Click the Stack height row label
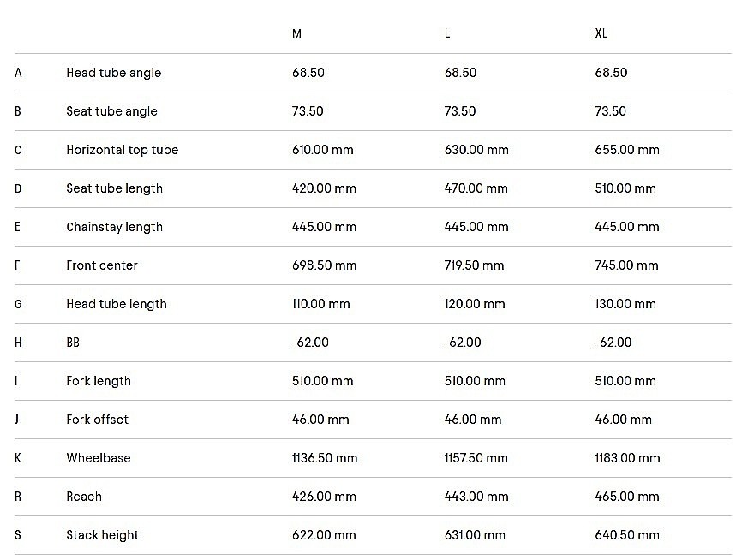 [x=102, y=535]
